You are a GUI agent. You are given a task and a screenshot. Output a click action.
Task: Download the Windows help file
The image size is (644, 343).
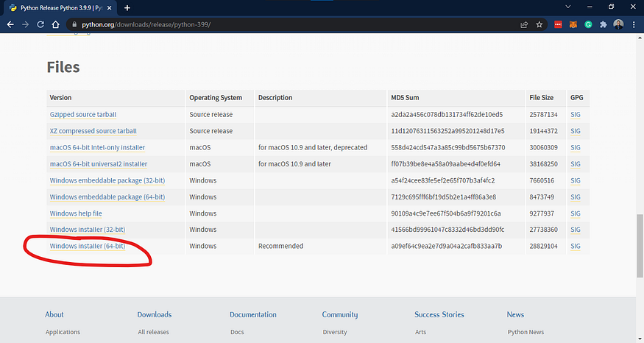(76, 213)
